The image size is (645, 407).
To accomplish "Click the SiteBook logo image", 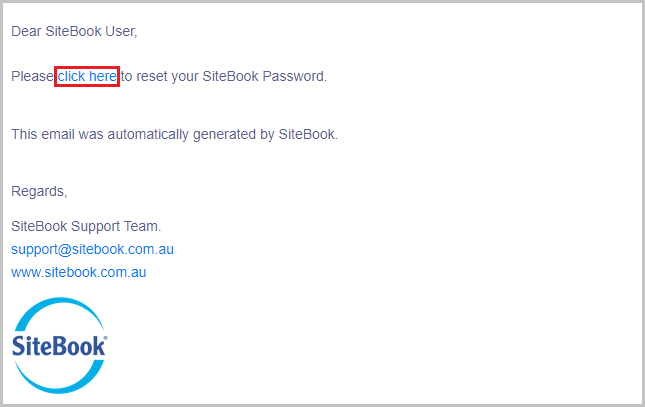I will [60, 346].
